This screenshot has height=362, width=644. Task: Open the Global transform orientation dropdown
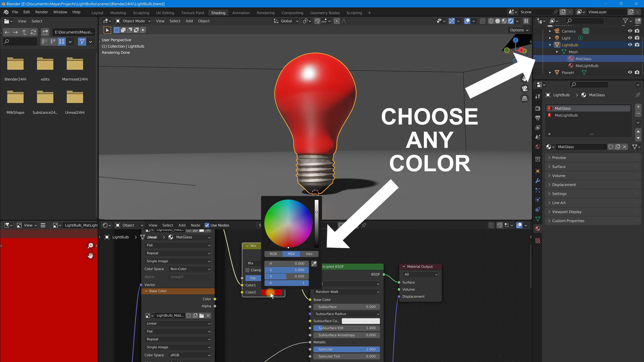click(286, 21)
